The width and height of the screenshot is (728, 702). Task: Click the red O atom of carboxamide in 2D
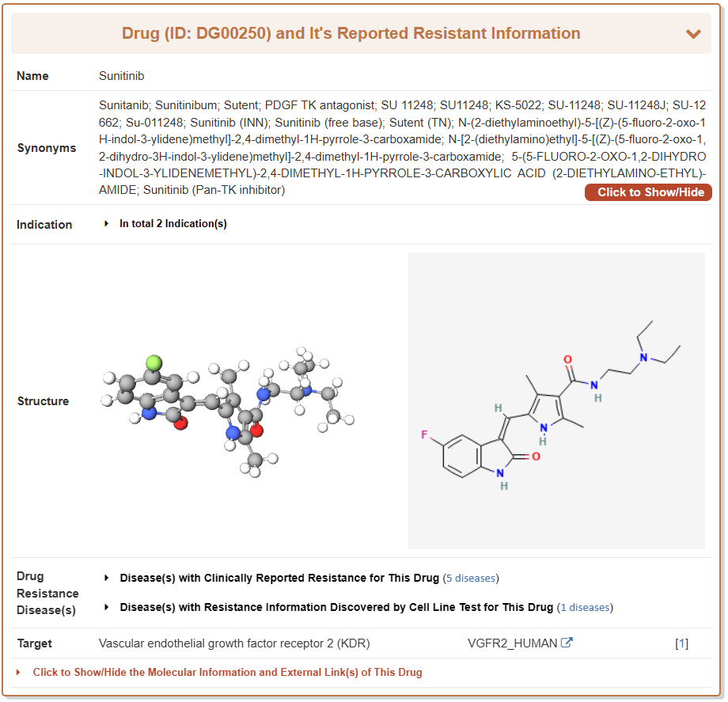click(x=567, y=359)
